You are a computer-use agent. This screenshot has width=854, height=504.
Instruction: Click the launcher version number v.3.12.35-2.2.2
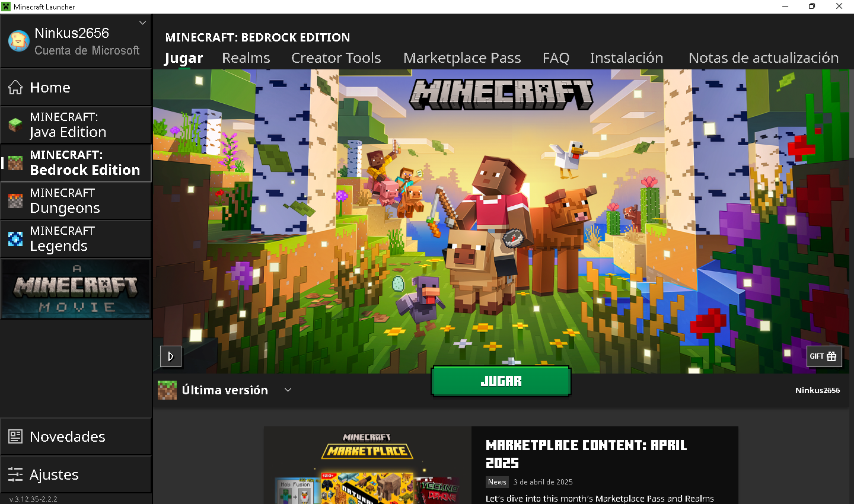33,499
